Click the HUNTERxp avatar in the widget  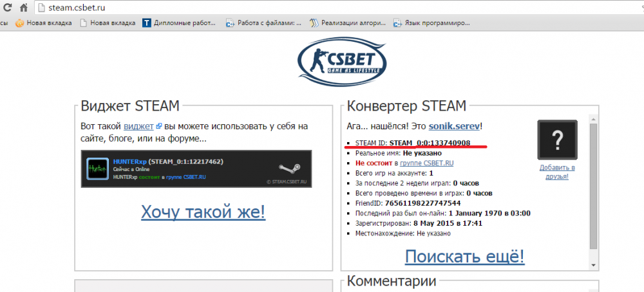pyautogui.click(x=97, y=169)
